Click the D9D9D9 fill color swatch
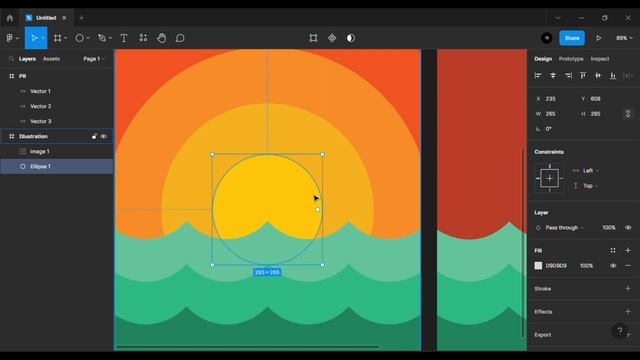640x360 pixels. pos(538,266)
